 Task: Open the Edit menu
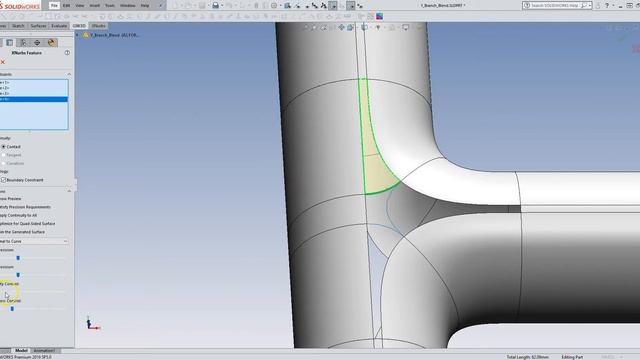coord(66,5)
